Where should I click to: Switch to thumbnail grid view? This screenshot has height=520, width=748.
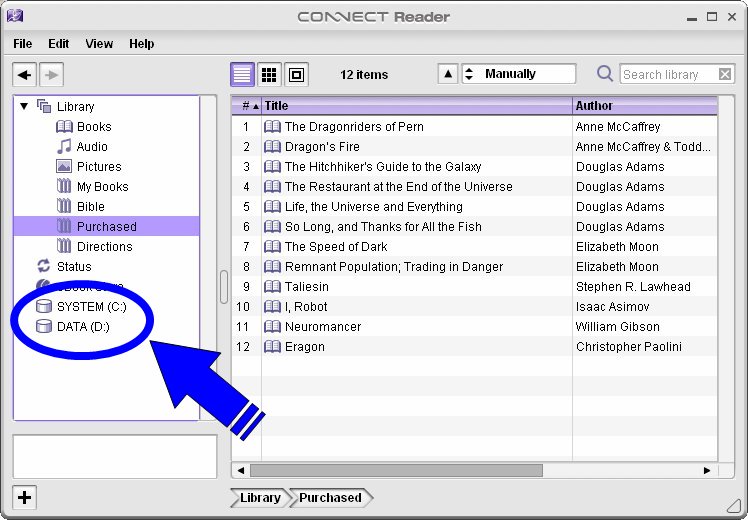point(269,74)
